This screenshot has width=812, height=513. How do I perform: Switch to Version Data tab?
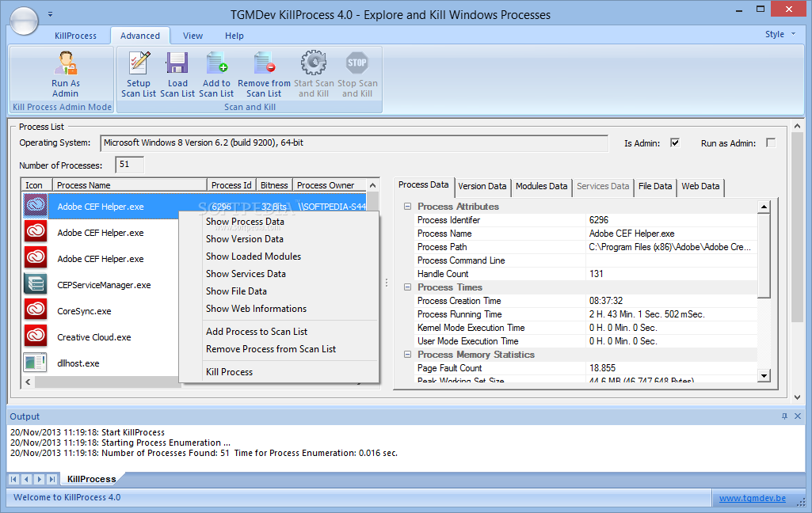coord(482,186)
